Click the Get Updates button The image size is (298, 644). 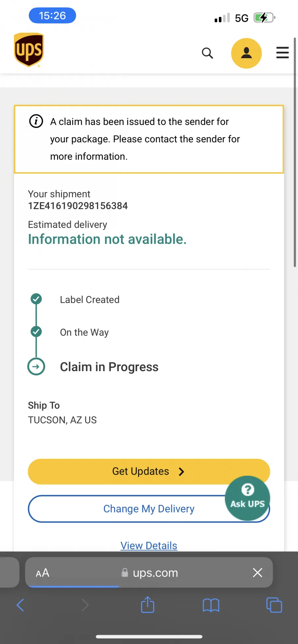pos(149,471)
